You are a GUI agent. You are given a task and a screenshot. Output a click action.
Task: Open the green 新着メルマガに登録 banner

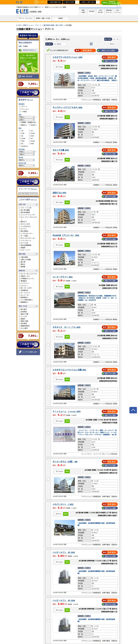coord(28,62)
